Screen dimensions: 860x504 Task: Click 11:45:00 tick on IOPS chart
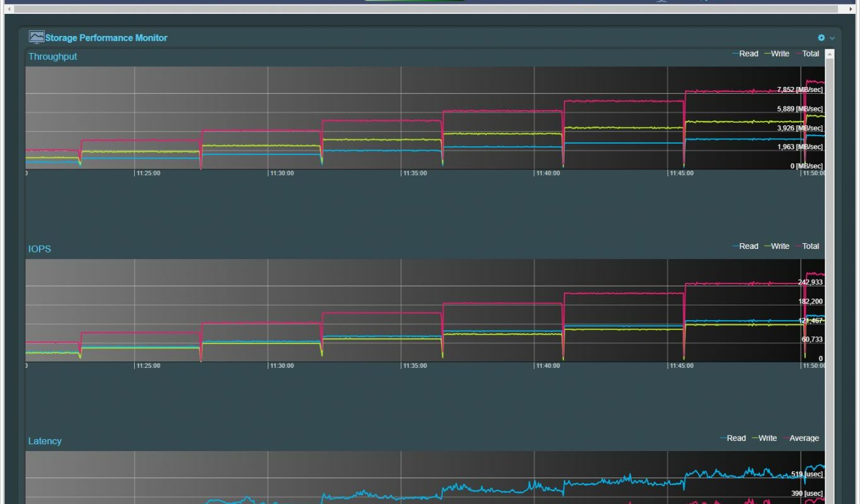pos(682,365)
